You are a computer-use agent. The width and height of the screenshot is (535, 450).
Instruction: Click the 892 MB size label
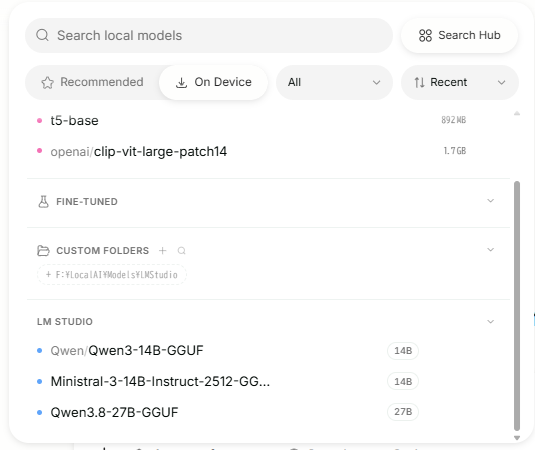click(453, 120)
